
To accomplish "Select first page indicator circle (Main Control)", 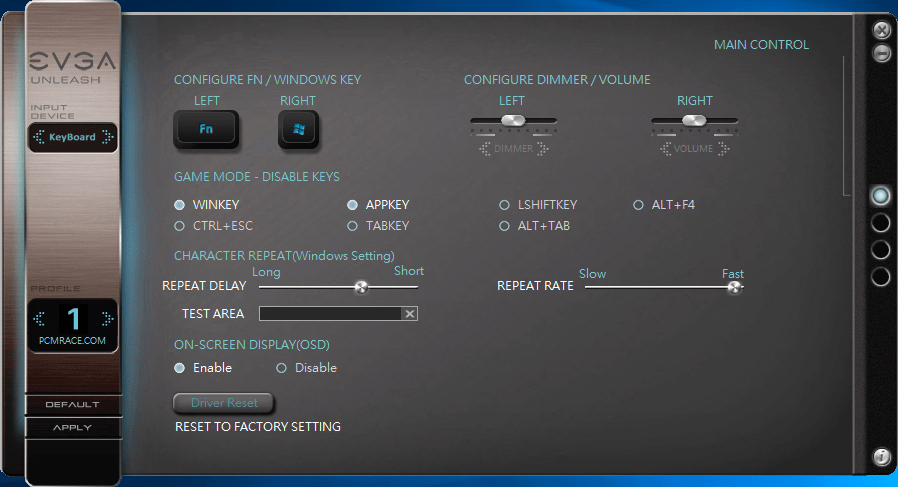I will pos(880,196).
